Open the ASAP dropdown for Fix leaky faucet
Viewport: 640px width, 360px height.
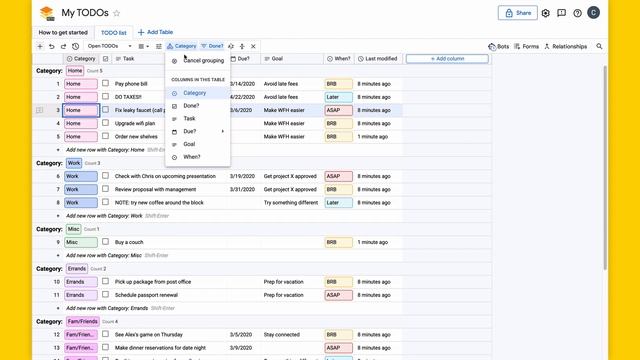[338, 110]
